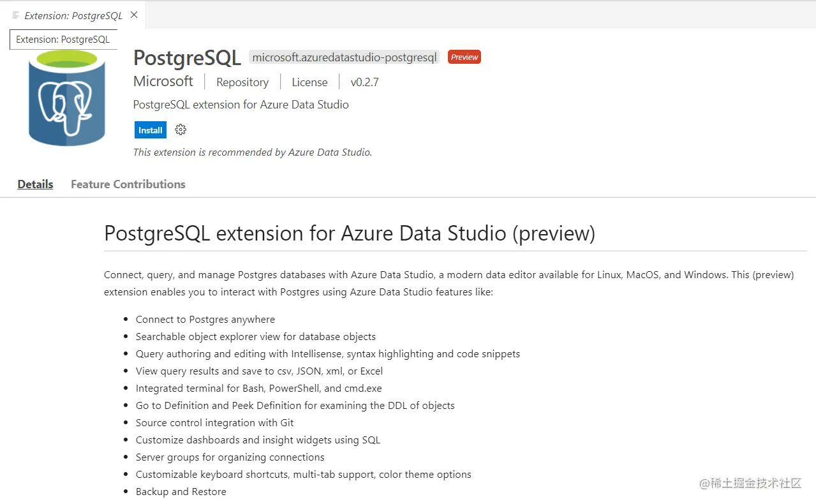Close the Extension: PostgreSQL tab
This screenshot has height=504, width=816.
point(133,15)
